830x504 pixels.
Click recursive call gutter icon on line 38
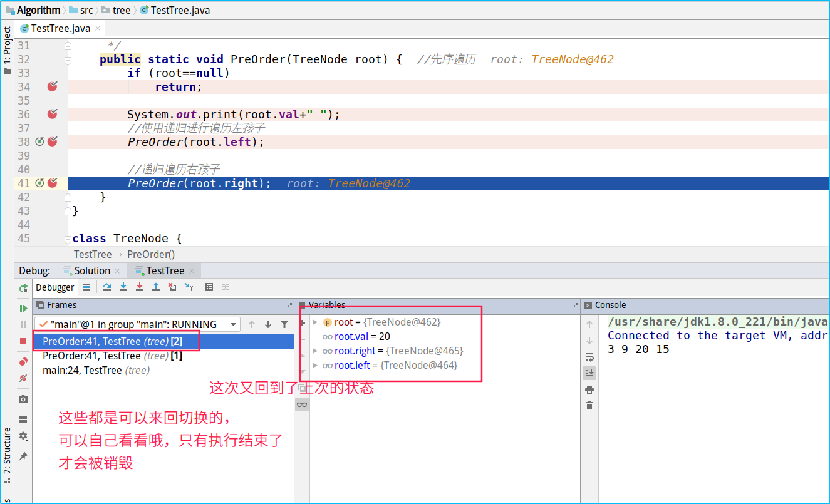tap(39, 141)
